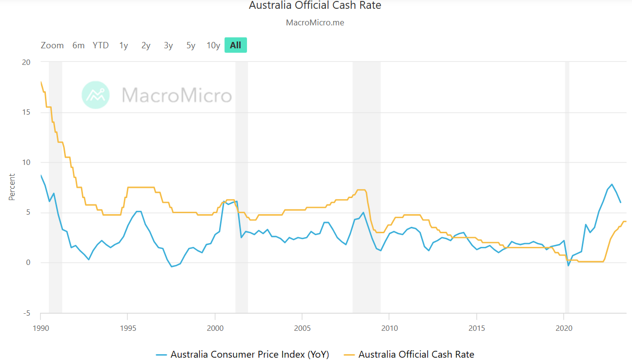Select the 6m zoom range
The width and height of the screenshot is (632, 364).
(79, 45)
